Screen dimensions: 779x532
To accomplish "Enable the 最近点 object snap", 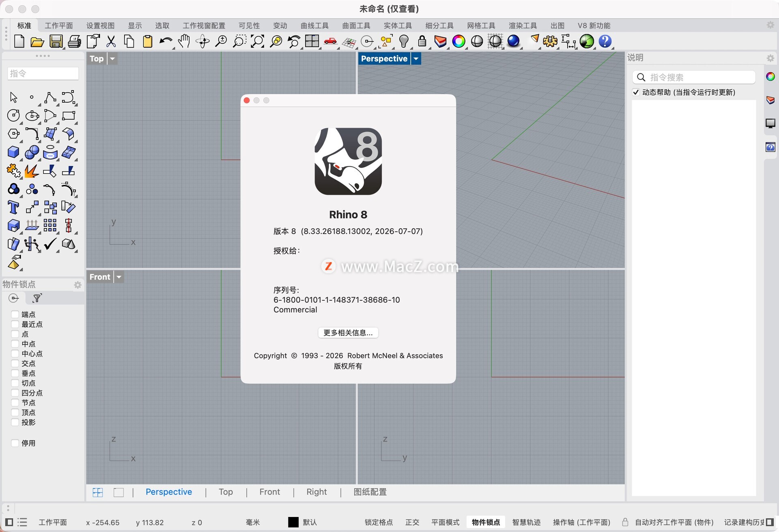I will 15,324.
